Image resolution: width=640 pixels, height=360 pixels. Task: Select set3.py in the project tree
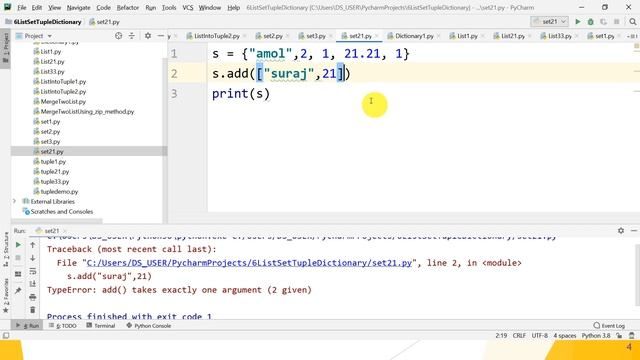[50, 142]
